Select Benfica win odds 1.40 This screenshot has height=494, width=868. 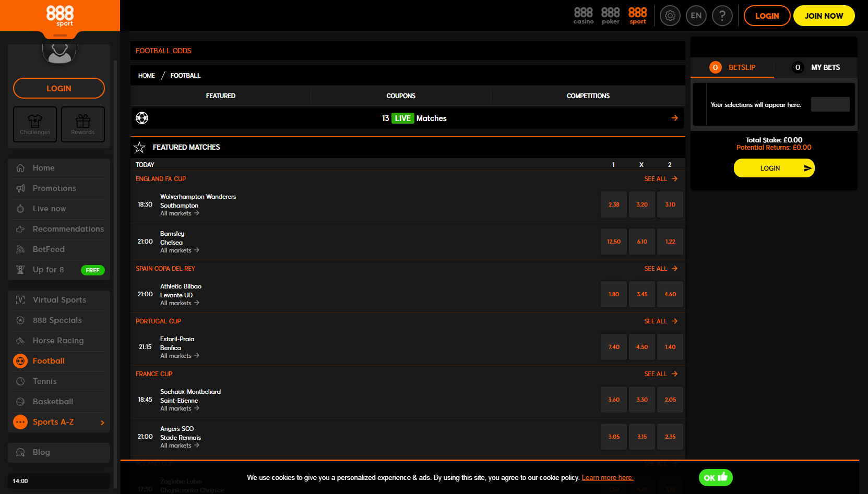pyautogui.click(x=670, y=347)
